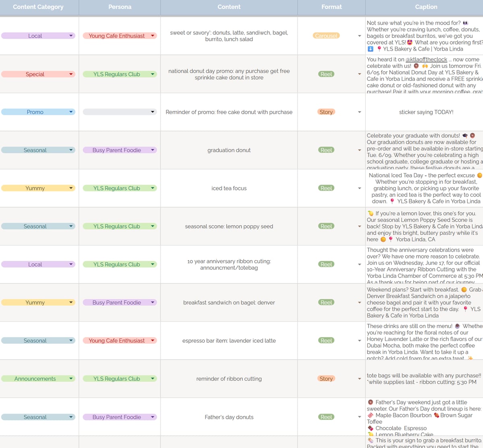Viewport: 483px width, 448px height.
Task: Open Busy Parent Foodie persona in graduation donut row
Action: click(x=120, y=150)
